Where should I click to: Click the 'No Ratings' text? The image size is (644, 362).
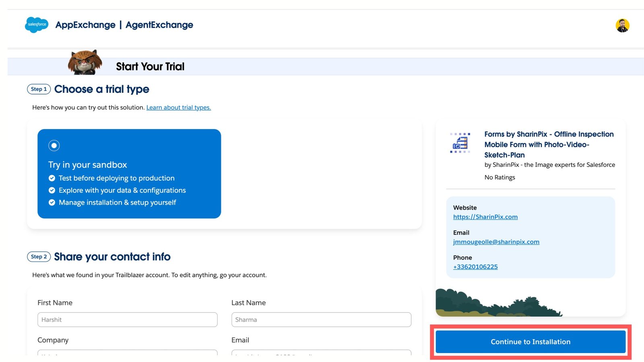[x=500, y=177]
